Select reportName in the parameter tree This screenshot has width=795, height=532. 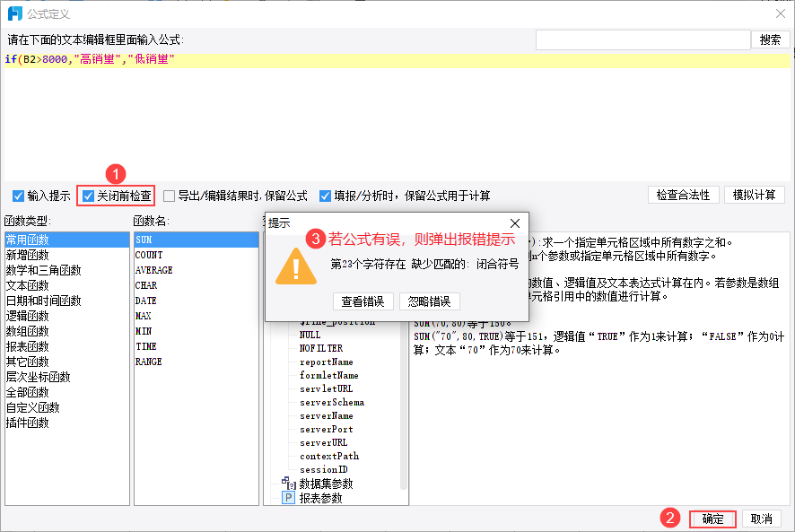coord(326,362)
